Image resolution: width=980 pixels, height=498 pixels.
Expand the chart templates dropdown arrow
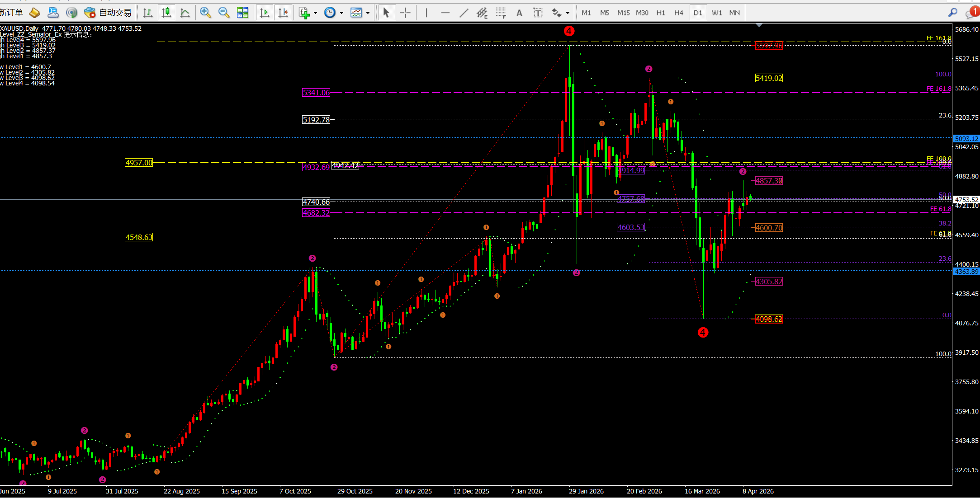[x=368, y=13]
